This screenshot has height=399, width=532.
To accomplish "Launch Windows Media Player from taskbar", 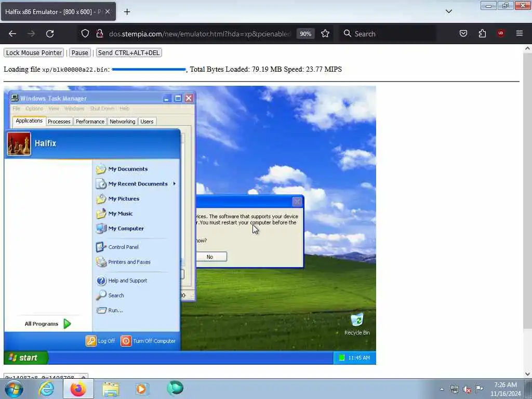I will [x=142, y=389].
